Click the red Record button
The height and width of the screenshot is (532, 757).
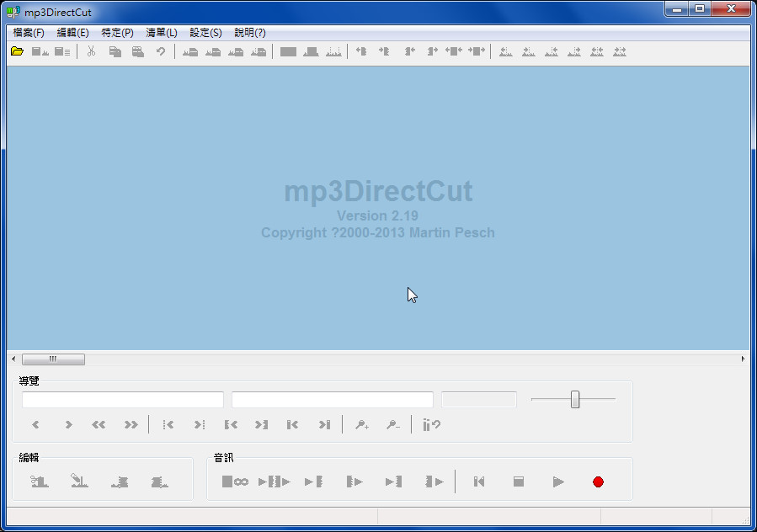click(x=598, y=481)
